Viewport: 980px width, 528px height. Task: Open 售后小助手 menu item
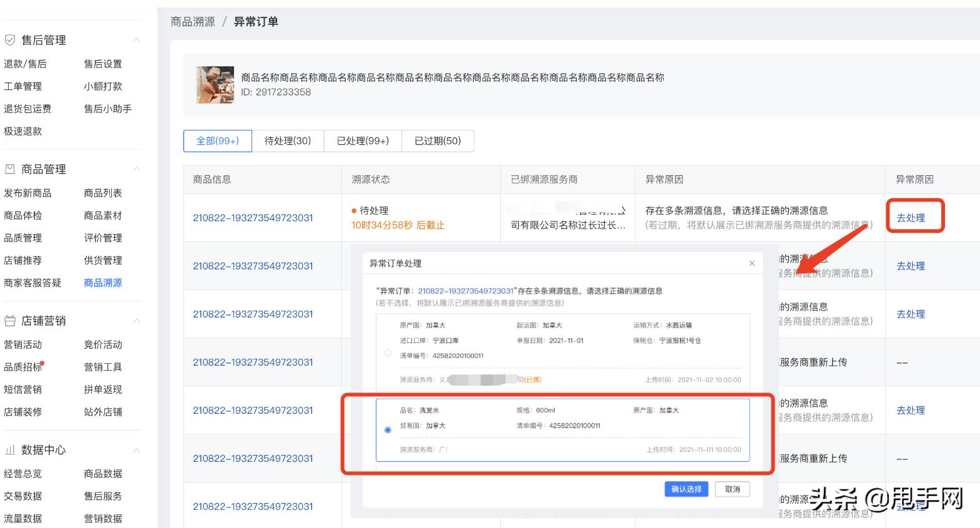pos(108,109)
